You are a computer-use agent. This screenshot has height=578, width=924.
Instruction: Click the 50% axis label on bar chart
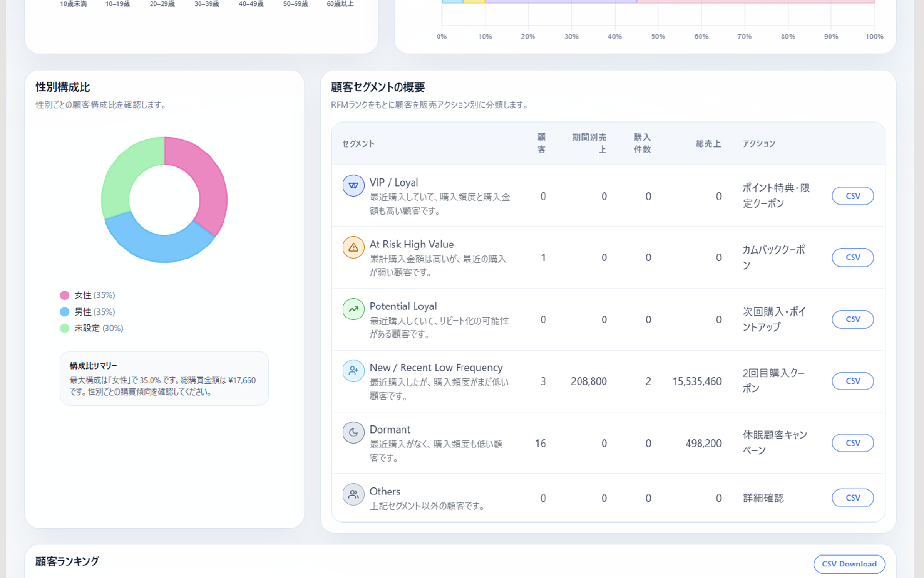(x=658, y=37)
